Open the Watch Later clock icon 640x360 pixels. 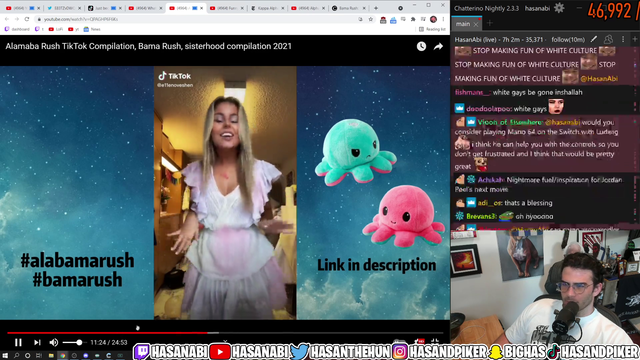421,47
